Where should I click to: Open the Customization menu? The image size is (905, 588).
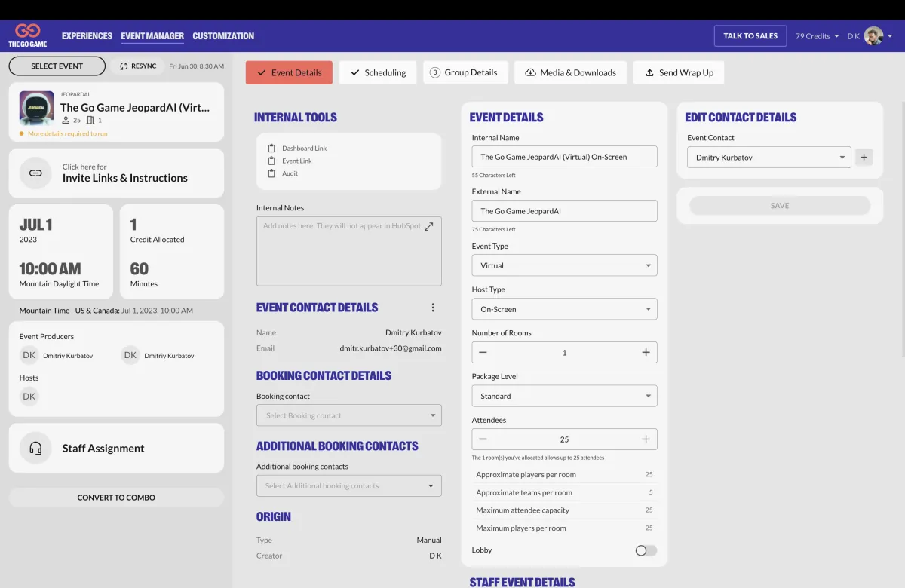tap(223, 36)
